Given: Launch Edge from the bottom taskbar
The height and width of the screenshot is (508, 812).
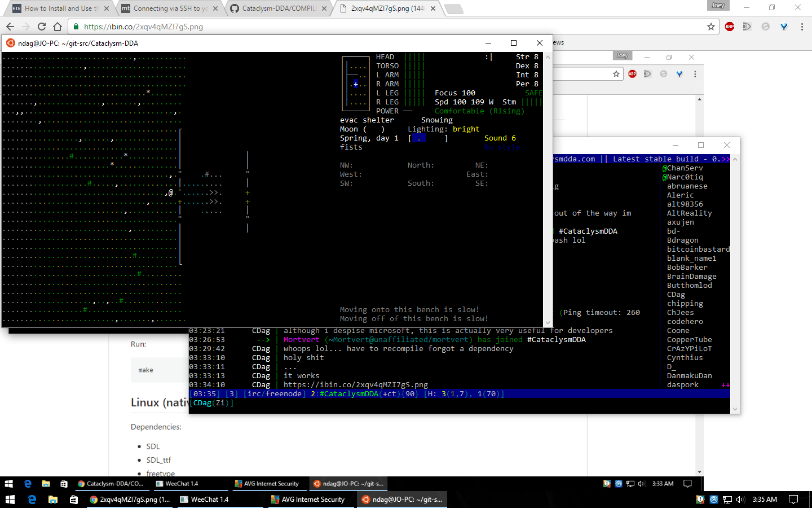Looking at the screenshot, I should point(32,500).
